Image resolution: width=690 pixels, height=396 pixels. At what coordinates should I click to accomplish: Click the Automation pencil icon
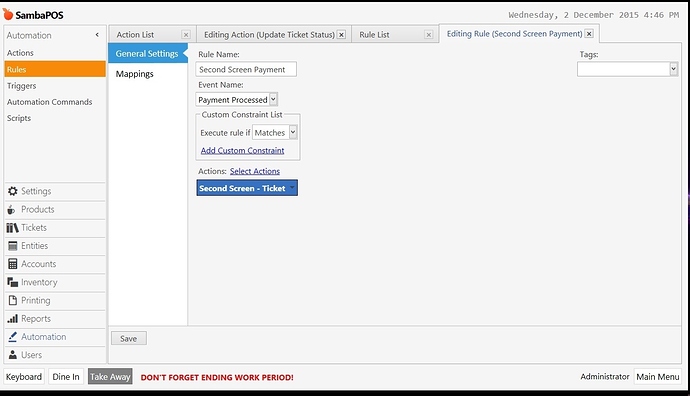(x=13, y=337)
